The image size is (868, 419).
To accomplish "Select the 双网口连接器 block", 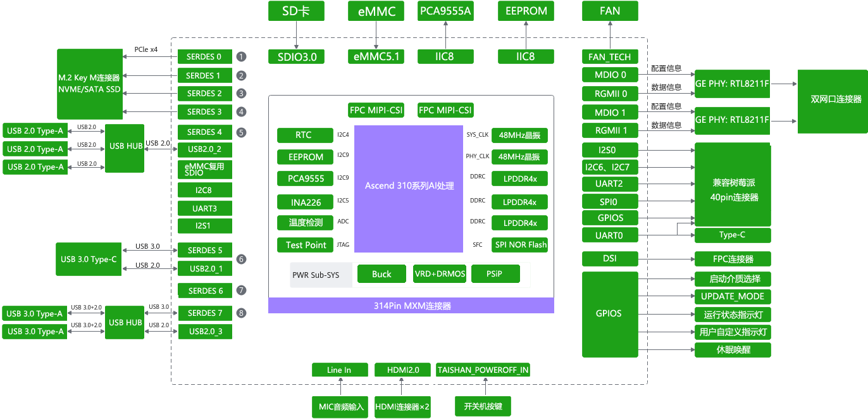I will point(833,101).
